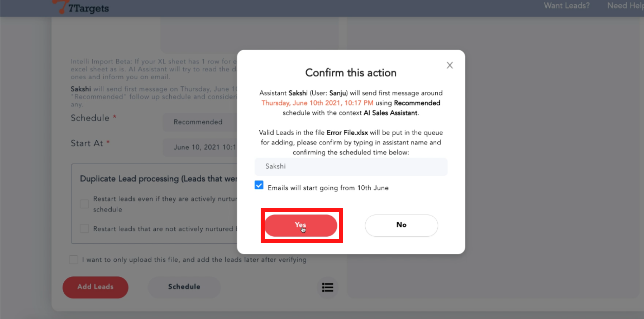
Task: Click the Duplicate Lead processing section heading
Action: pos(159,179)
